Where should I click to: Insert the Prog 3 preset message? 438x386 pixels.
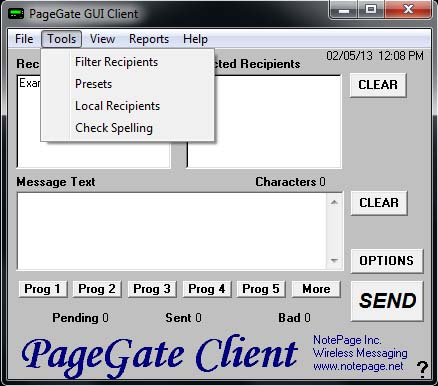152,289
